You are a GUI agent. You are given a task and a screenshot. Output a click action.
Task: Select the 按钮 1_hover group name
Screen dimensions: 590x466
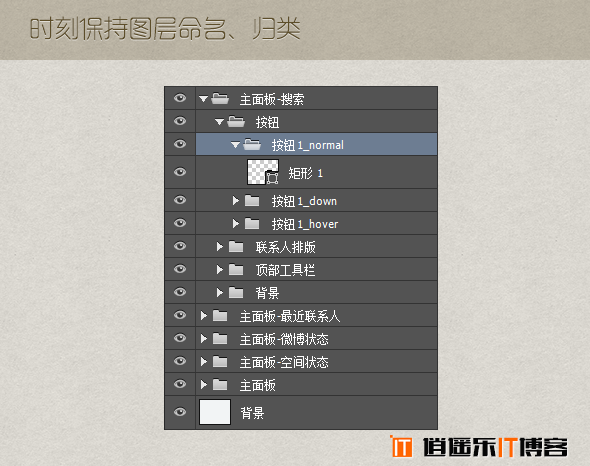click(x=305, y=224)
